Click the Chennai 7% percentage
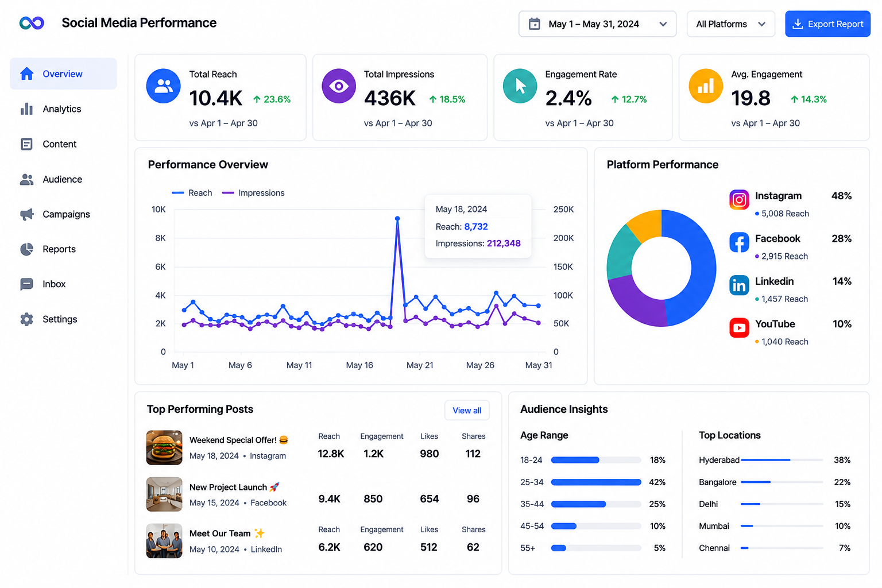 click(845, 548)
